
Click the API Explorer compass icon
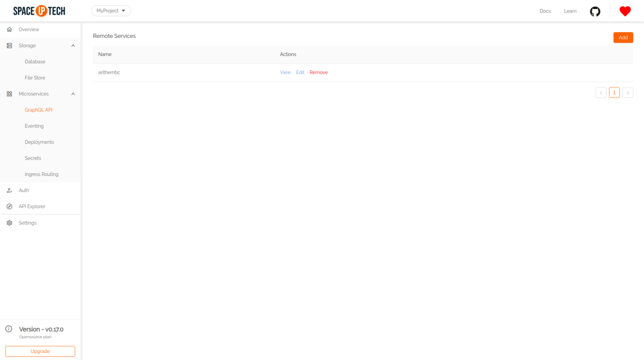[9, 207]
